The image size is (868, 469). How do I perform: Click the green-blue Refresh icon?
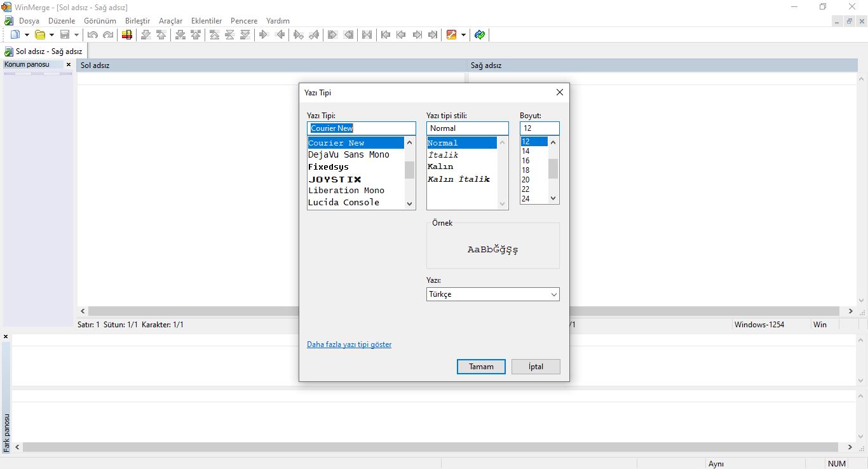(480, 35)
